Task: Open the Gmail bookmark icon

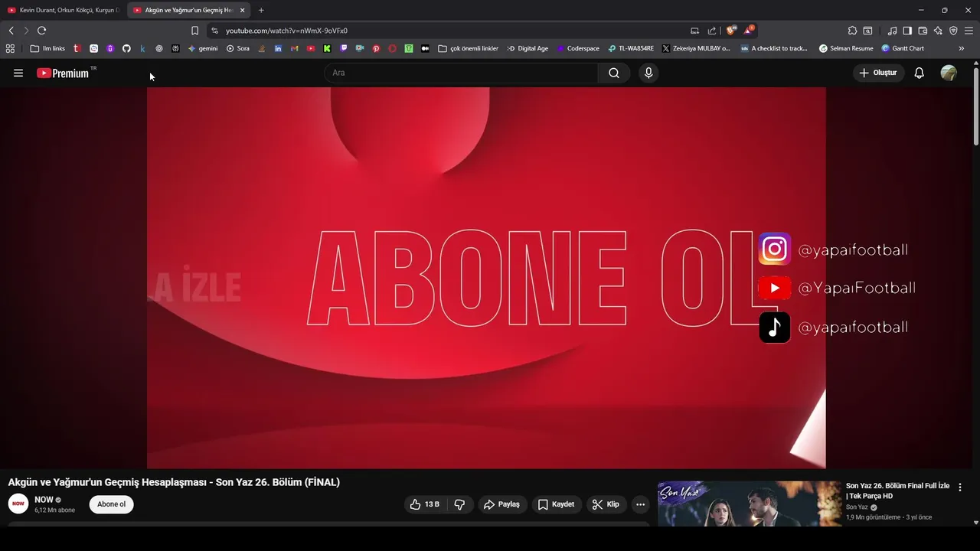Action: tap(294, 48)
